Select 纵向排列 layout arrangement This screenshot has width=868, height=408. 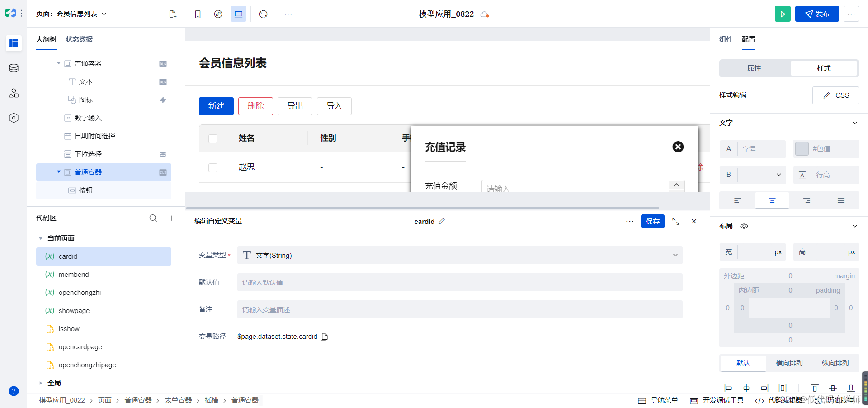835,363
